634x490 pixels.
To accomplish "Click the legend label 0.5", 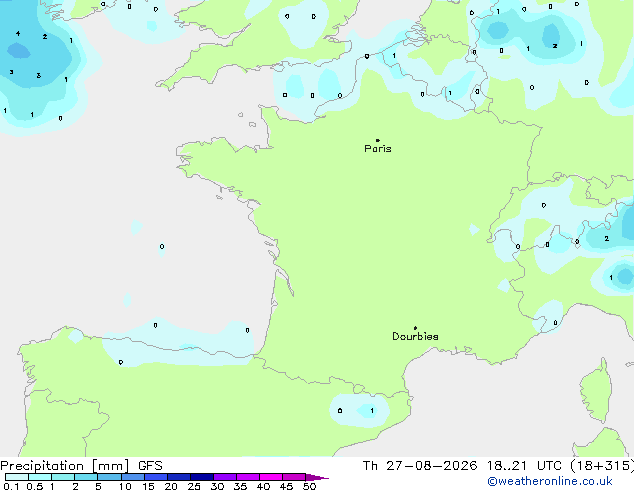I will (34, 486).
